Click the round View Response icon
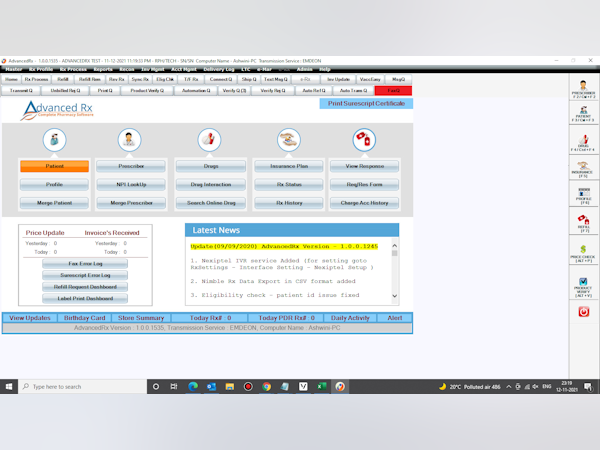This screenshot has height=450, width=600. [364, 140]
